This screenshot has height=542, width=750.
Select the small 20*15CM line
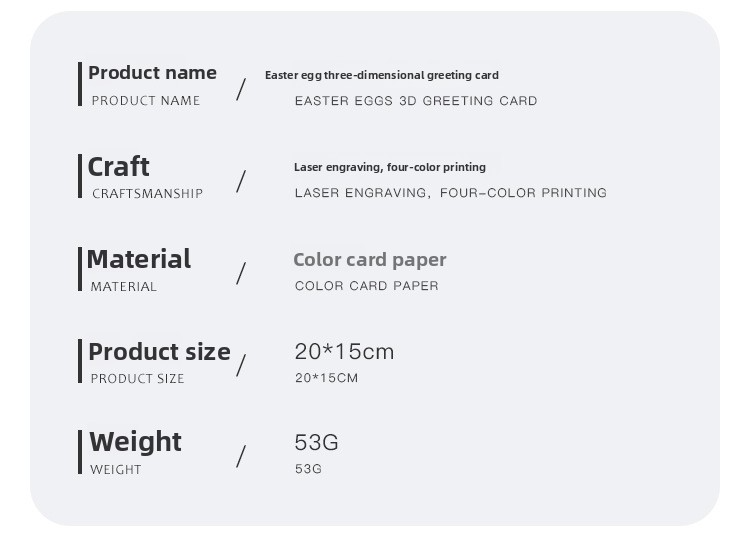click(326, 378)
